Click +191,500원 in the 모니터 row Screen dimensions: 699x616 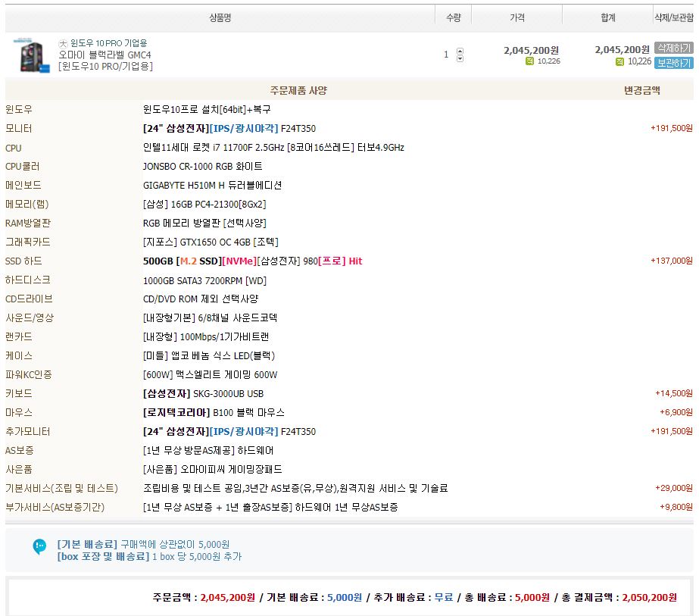click(672, 129)
